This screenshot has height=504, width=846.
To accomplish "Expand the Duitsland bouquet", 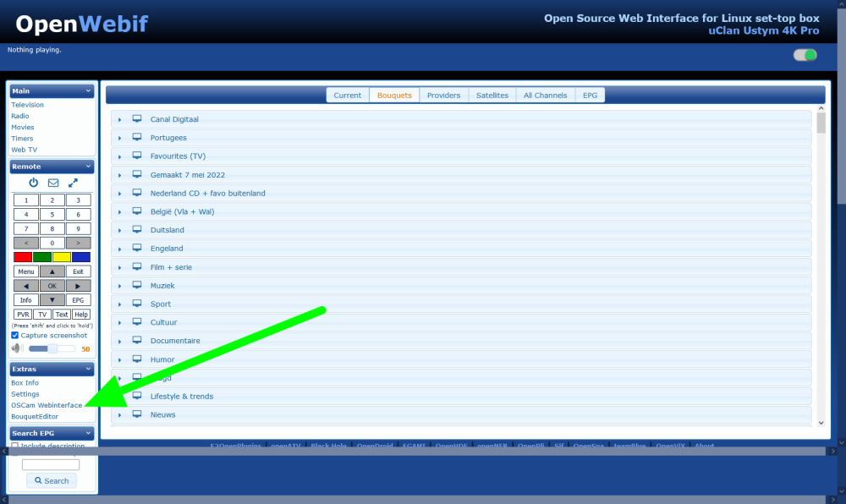I will pos(120,230).
